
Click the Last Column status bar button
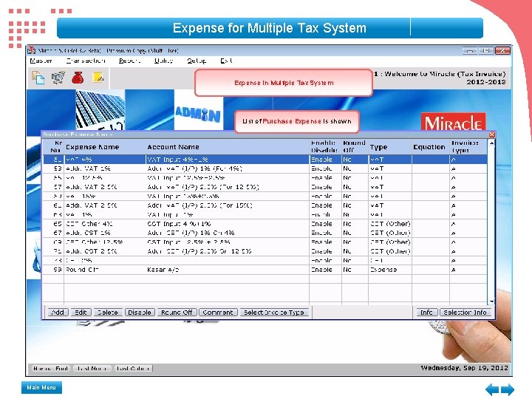(133, 368)
